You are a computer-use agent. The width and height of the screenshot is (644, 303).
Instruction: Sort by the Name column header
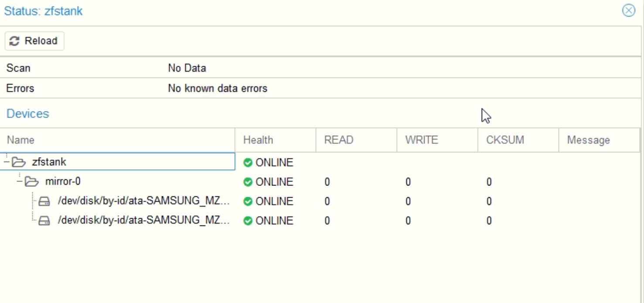click(x=21, y=140)
